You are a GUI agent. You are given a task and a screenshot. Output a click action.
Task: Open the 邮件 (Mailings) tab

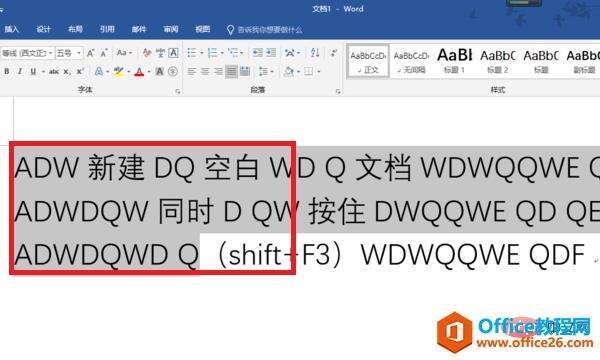pos(139,29)
